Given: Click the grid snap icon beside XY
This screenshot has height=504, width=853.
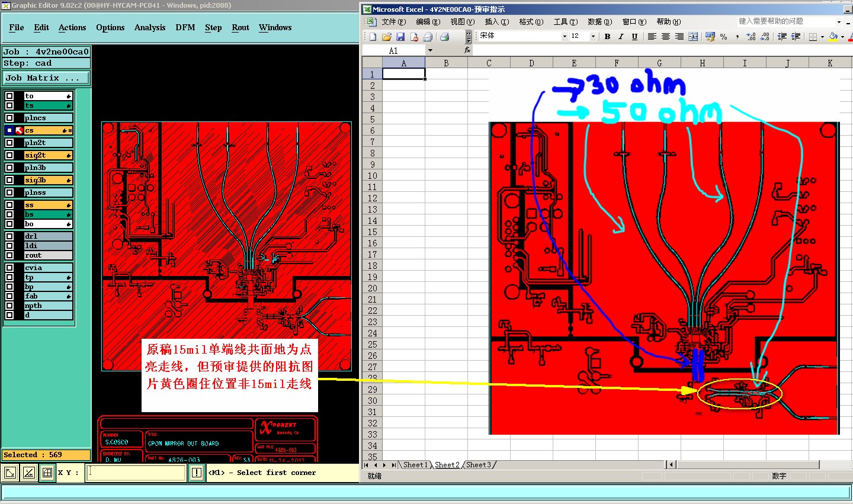Looking at the screenshot, I should point(47,473).
